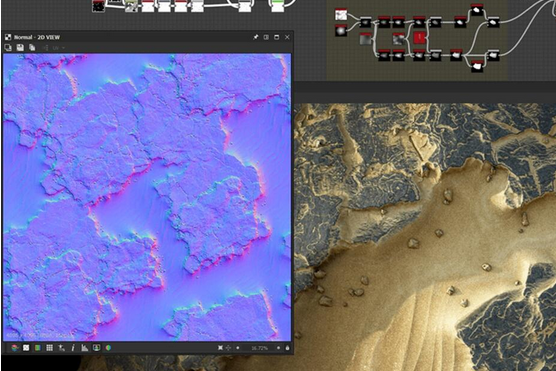Show image info with the 'i' icon
Screen dimensions: 556x371
point(73,348)
